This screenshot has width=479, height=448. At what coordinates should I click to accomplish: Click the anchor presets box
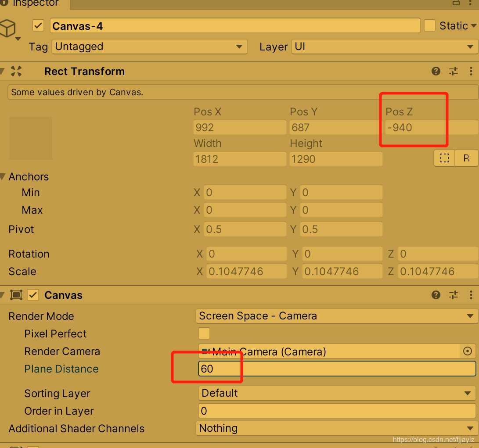[x=31, y=138]
